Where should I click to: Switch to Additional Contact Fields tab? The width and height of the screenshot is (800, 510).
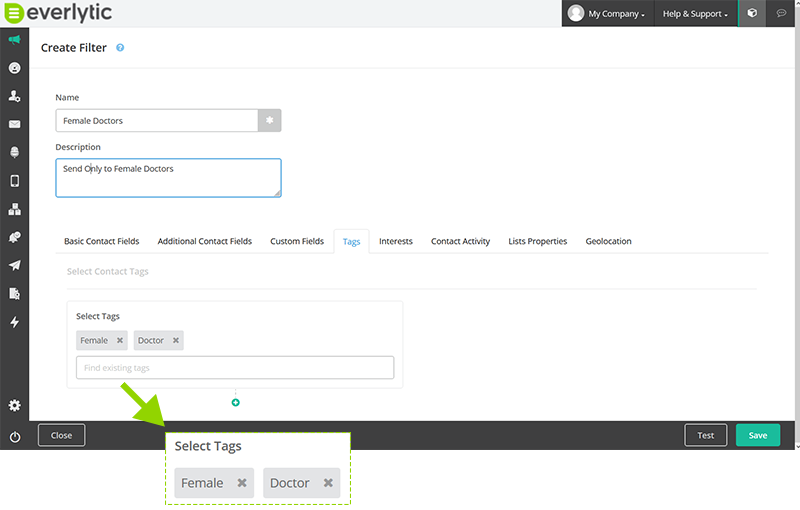205,241
